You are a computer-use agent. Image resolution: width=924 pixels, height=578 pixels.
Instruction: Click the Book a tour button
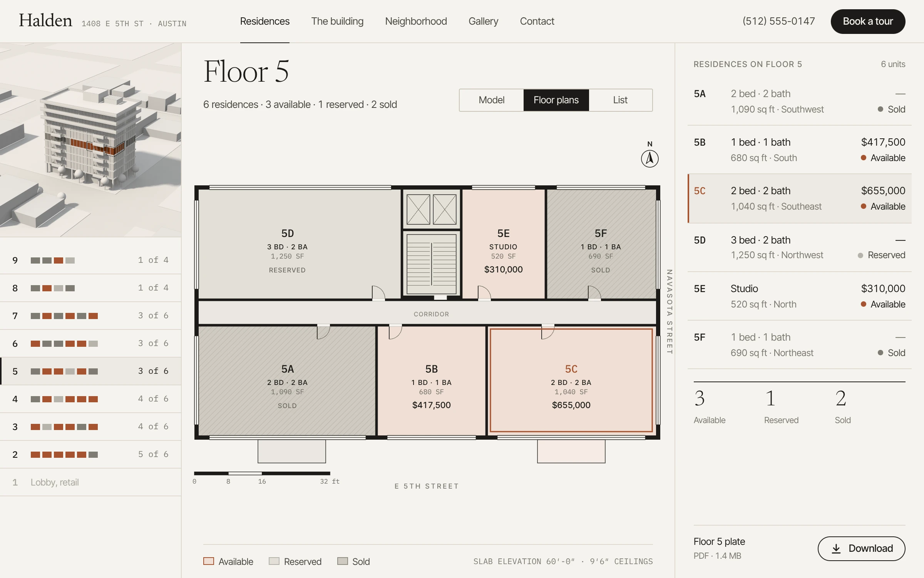[x=868, y=21]
